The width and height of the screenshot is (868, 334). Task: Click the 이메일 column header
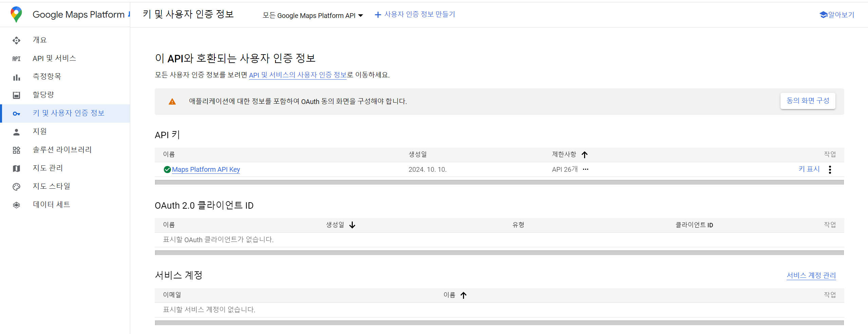[x=172, y=295]
